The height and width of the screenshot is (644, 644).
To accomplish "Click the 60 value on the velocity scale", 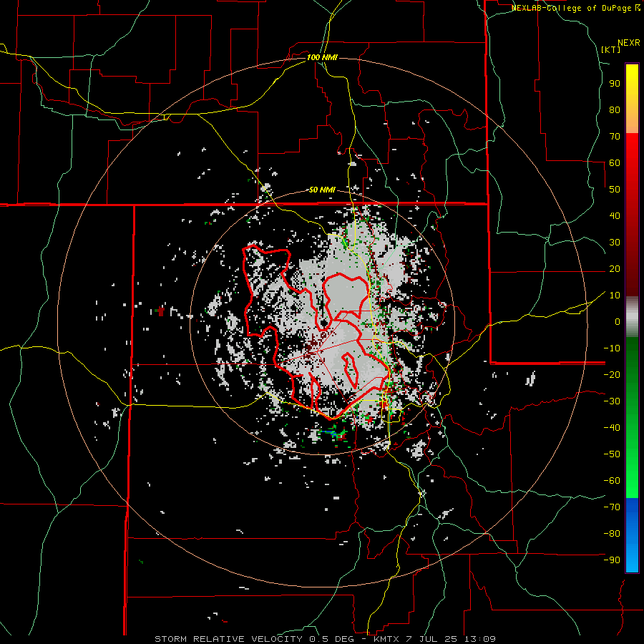I will (x=615, y=163).
